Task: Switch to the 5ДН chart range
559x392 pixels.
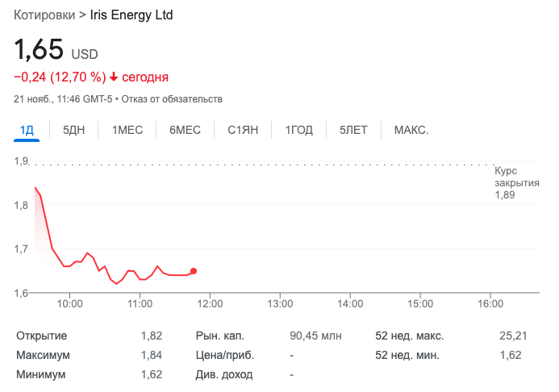Action: click(x=74, y=130)
